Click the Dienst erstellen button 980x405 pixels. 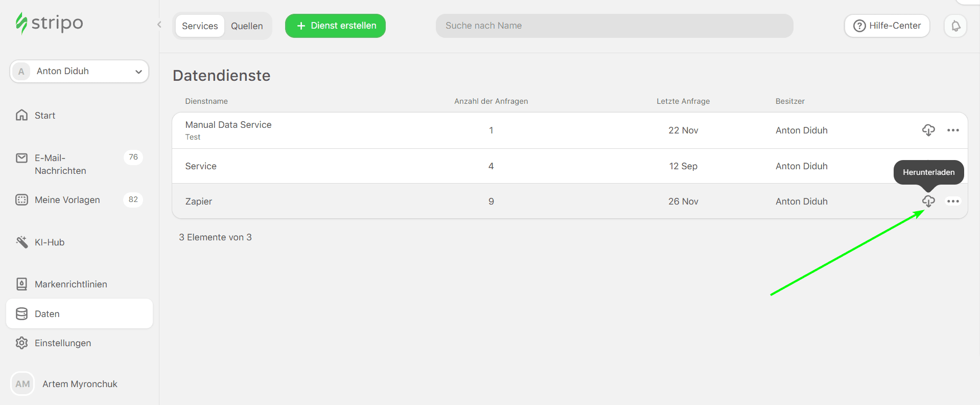[335, 26]
